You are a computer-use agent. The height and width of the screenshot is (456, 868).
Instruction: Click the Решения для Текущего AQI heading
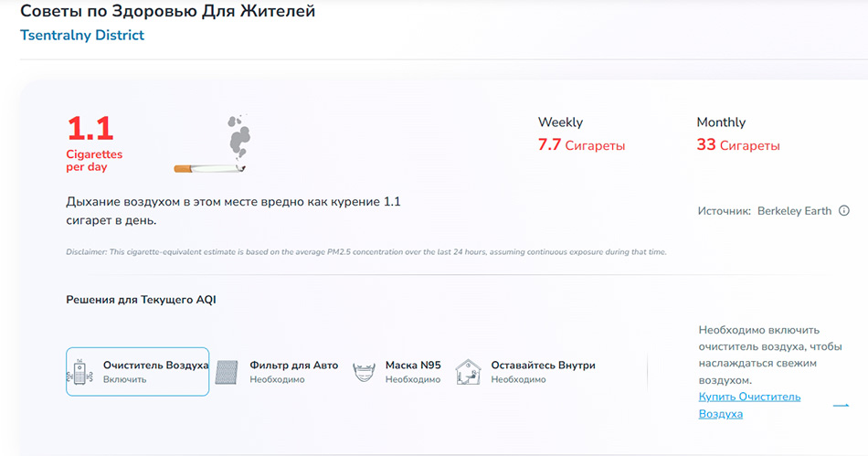141,300
